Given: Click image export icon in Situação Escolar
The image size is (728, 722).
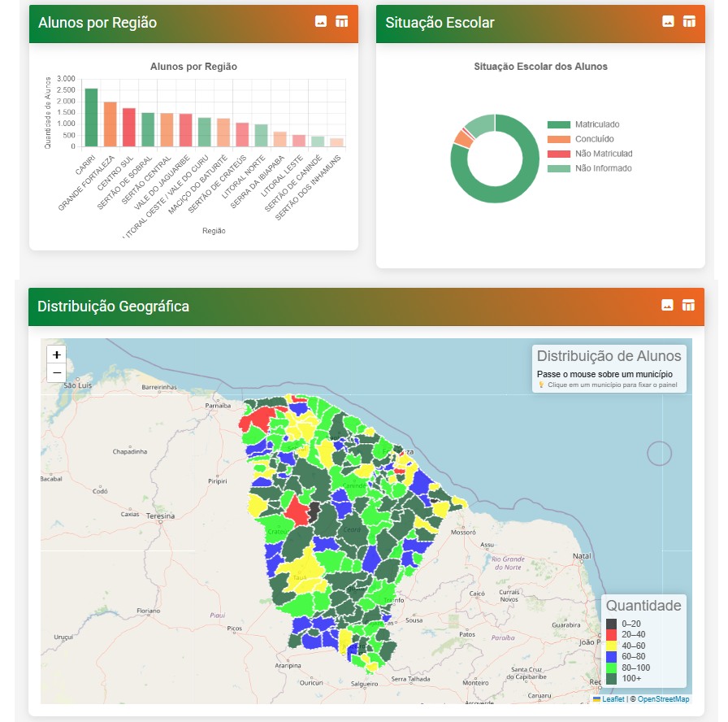Looking at the screenshot, I should tap(668, 22).
